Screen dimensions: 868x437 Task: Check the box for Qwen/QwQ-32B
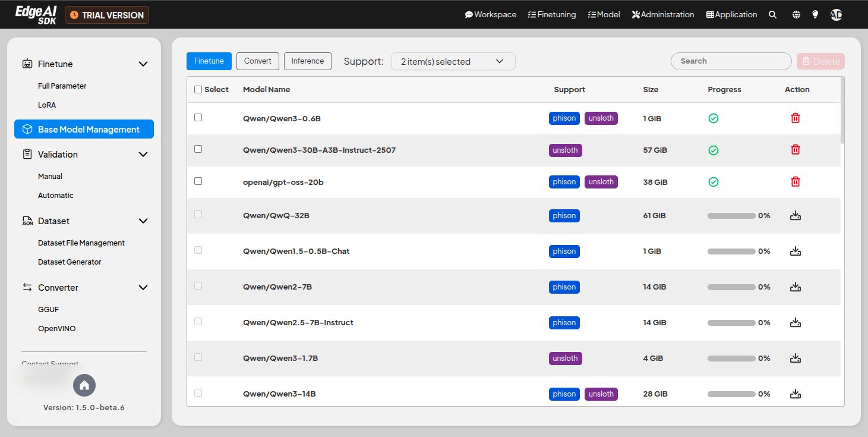pos(198,214)
